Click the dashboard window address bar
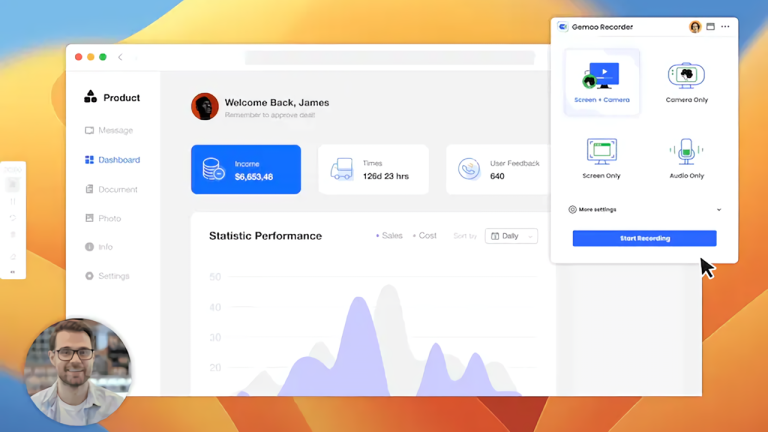This screenshot has width=768, height=432. click(389, 57)
